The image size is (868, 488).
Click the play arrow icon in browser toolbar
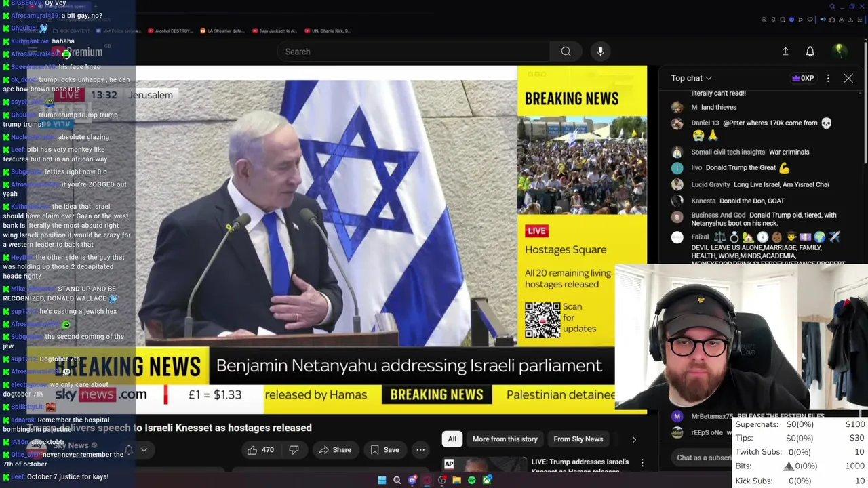pos(800,20)
